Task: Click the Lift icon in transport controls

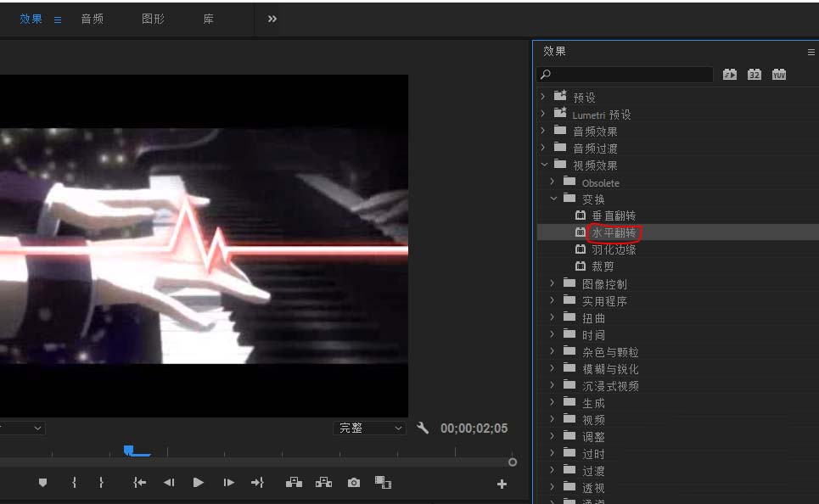Action: pos(295,483)
